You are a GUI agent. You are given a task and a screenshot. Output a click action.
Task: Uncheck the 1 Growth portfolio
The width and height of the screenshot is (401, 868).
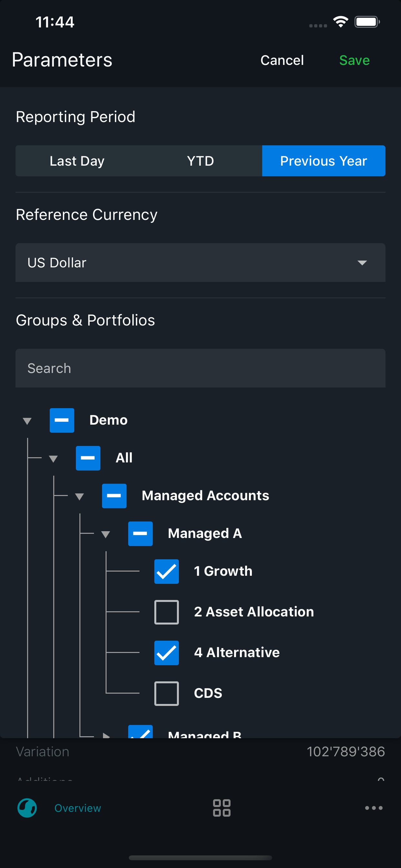coord(167,571)
